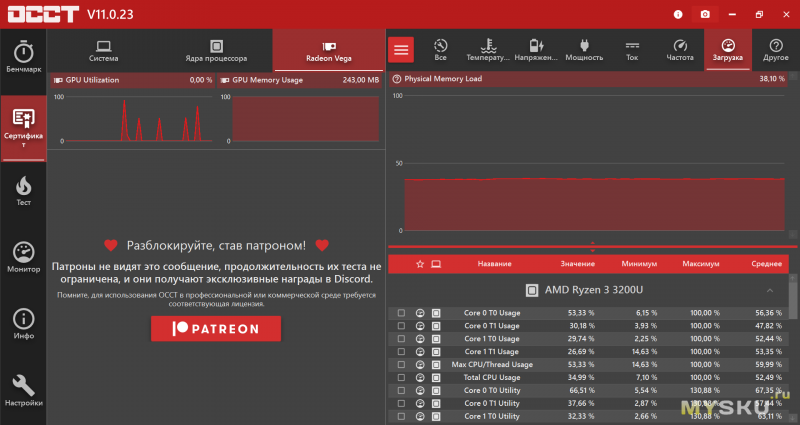Sort the table by Значение column

tap(578, 264)
